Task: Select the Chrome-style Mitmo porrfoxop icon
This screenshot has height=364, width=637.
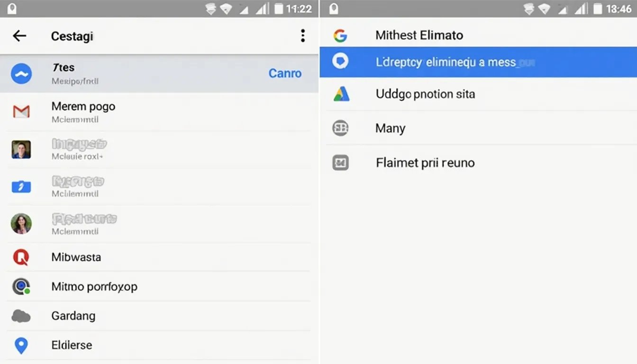Action: tap(21, 286)
